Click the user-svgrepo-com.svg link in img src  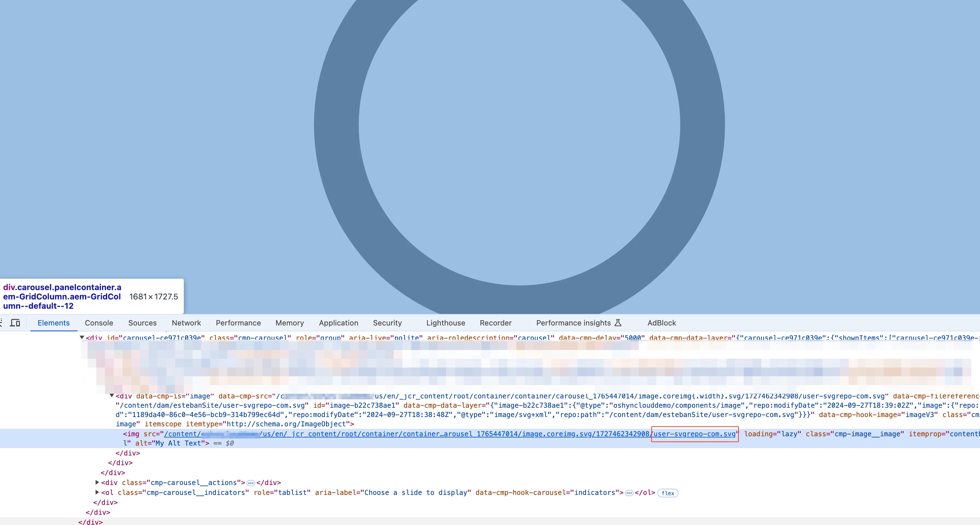[694, 434]
